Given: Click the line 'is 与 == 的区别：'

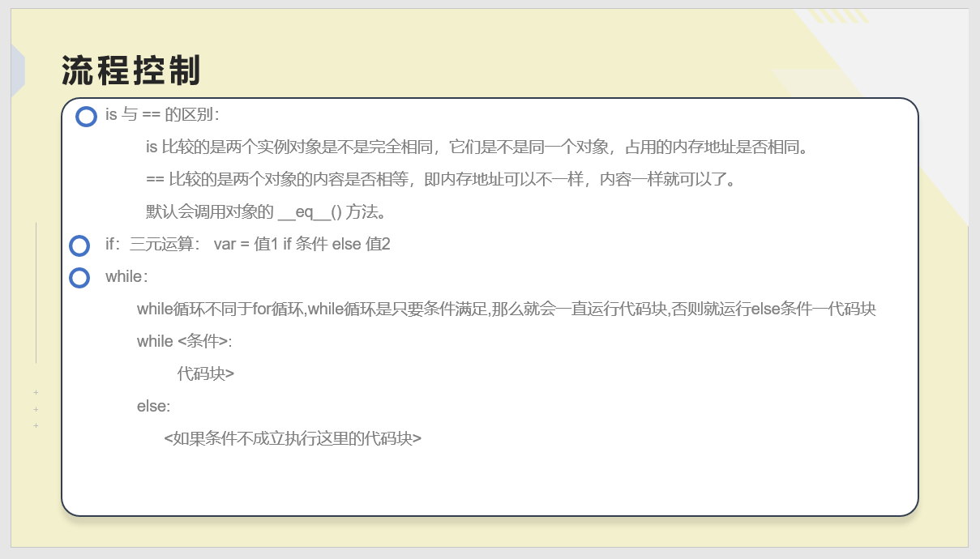Looking at the screenshot, I should click(x=162, y=114).
